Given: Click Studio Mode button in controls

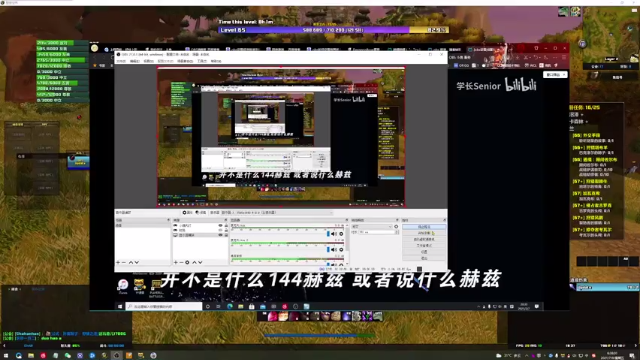Looking at the screenshot, I should 424,246.
